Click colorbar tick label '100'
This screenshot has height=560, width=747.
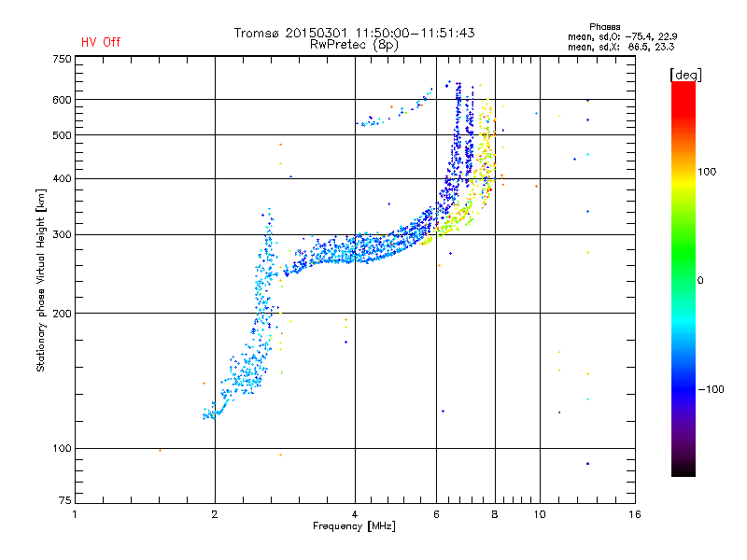point(707,172)
